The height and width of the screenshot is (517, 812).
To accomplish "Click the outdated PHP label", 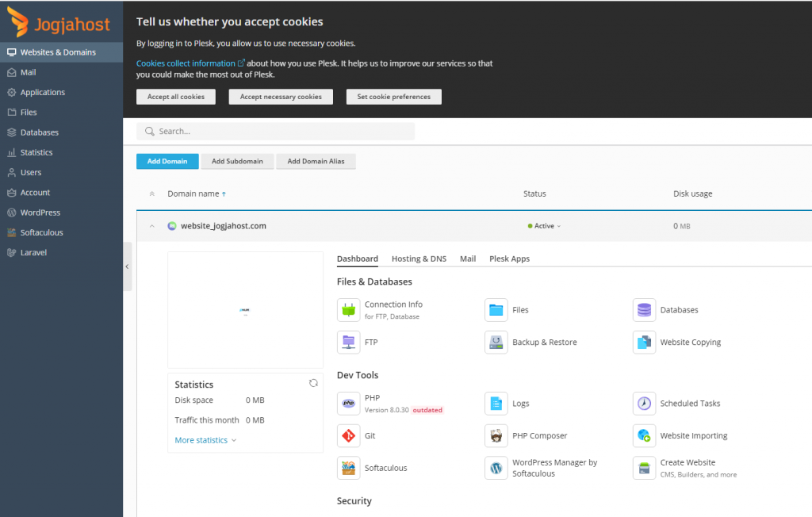I will click(x=427, y=410).
